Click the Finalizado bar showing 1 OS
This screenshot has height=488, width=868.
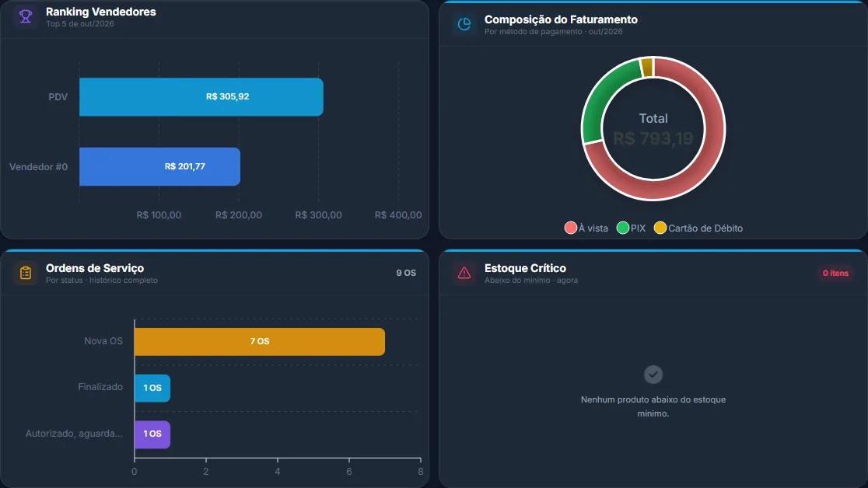pyautogui.click(x=152, y=388)
